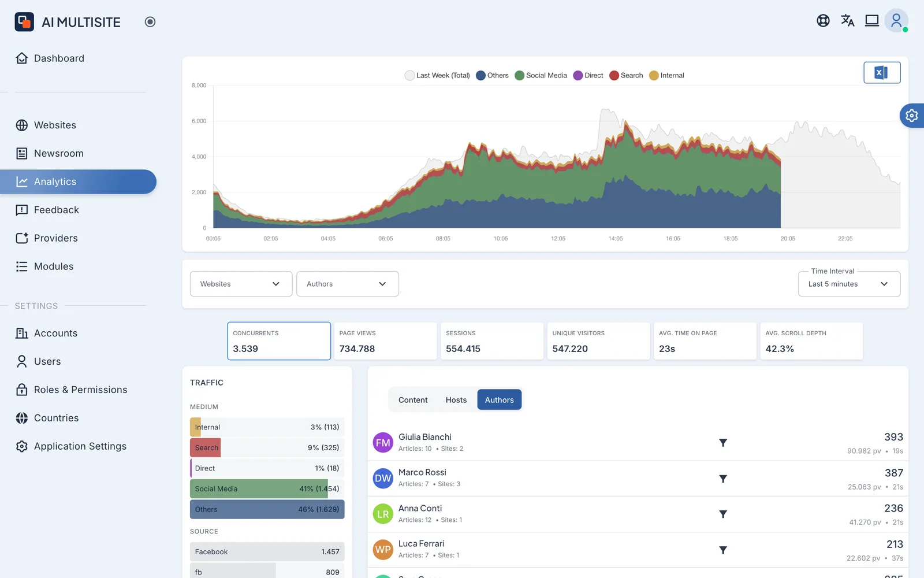Switch to the Authors tab
Viewport: 924px width, 578px height.
[x=500, y=400]
